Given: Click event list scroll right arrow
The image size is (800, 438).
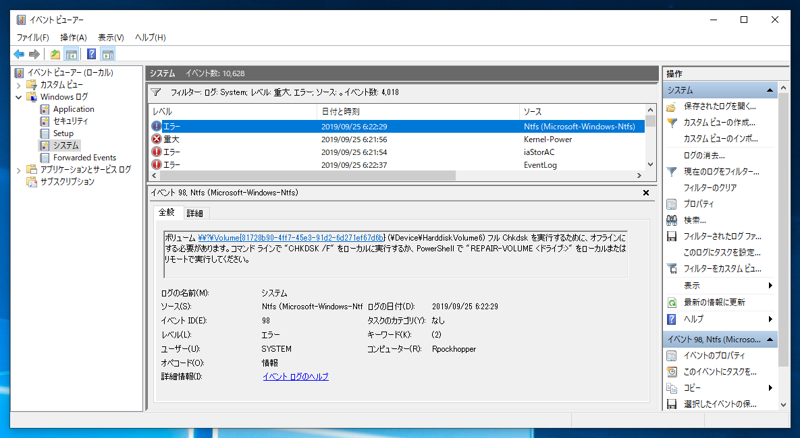Looking at the screenshot, I should [639, 176].
